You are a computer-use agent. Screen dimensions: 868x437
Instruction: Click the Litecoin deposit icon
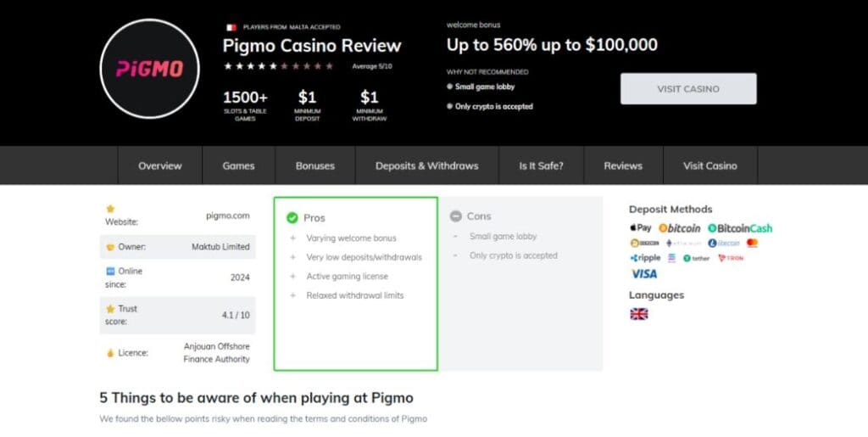click(x=724, y=243)
